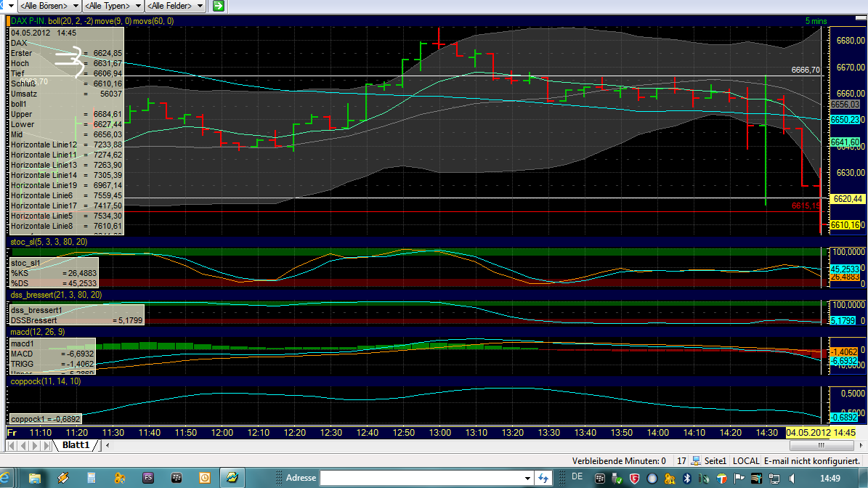Click the speaker icon in the system tray
This screenshot has height=488, width=868.
tap(792, 479)
